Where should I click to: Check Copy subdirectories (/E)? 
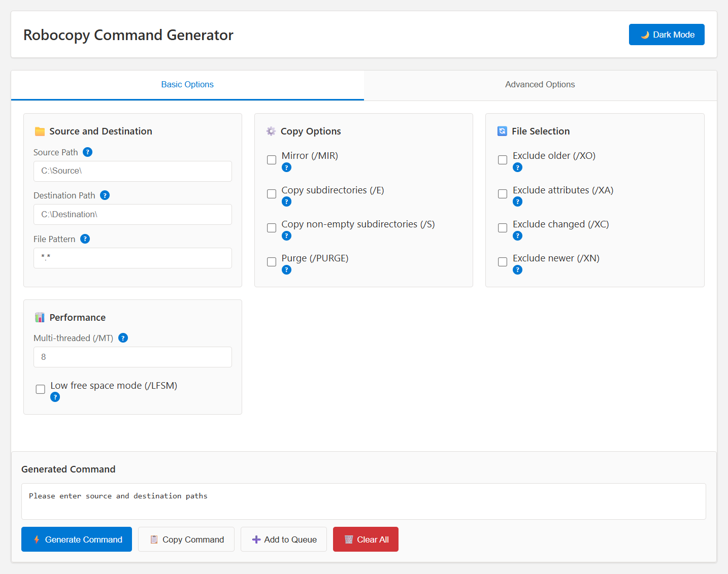(x=272, y=194)
